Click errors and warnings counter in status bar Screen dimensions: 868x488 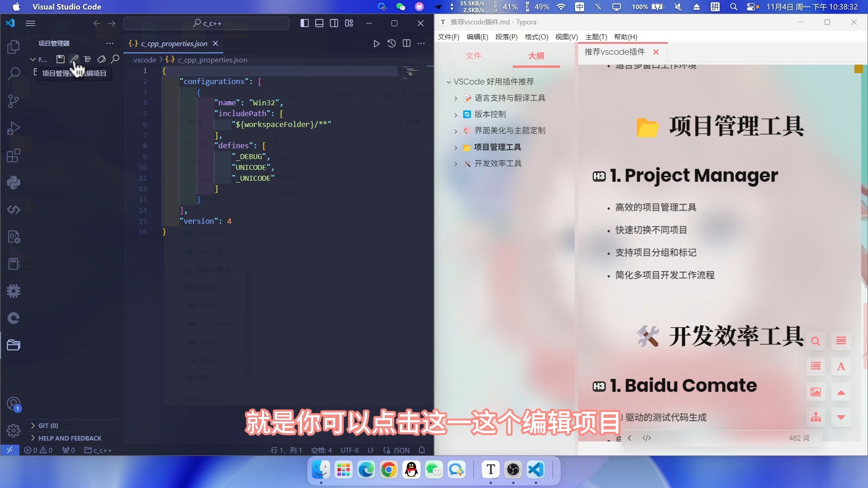click(38, 450)
